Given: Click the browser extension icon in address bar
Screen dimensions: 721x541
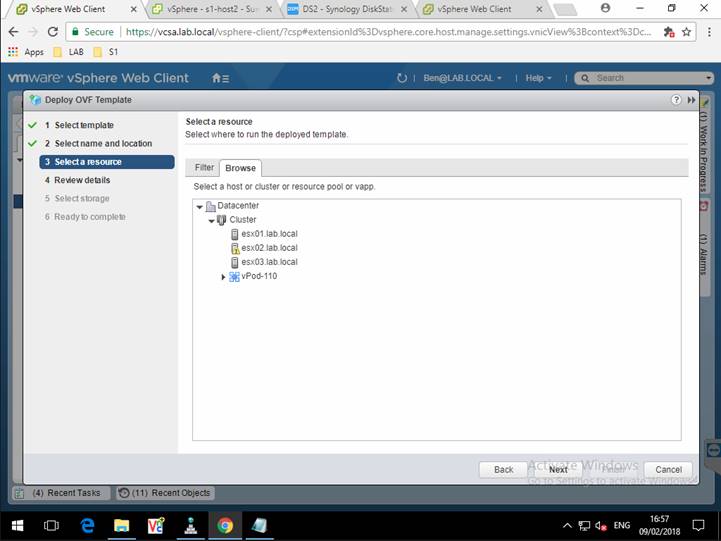Looking at the screenshot, I should tap(669, 32).
